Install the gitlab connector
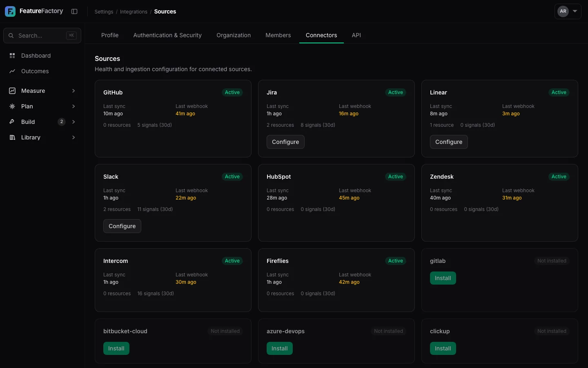Viewport: 588px width, 368px height. click(443, 278)
